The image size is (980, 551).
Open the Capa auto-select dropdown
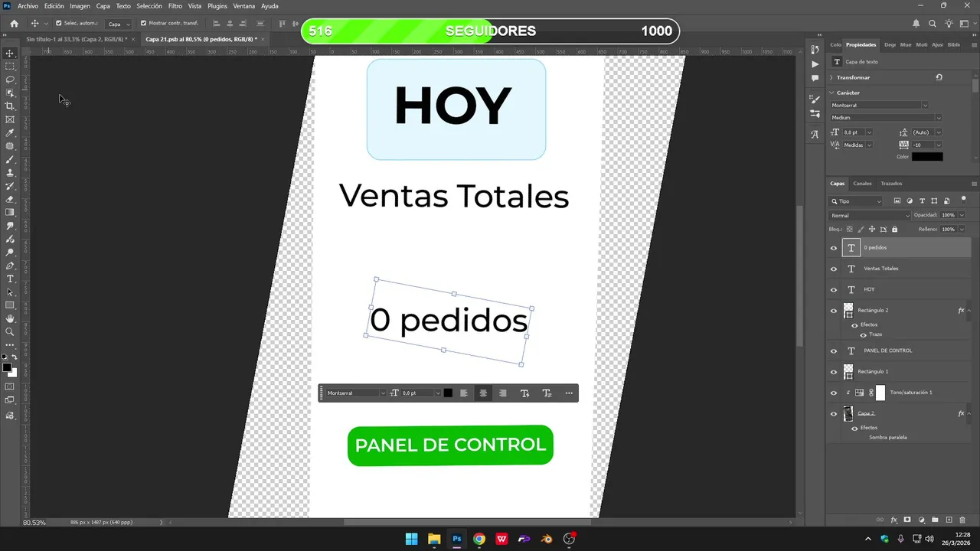click(118, 24)
